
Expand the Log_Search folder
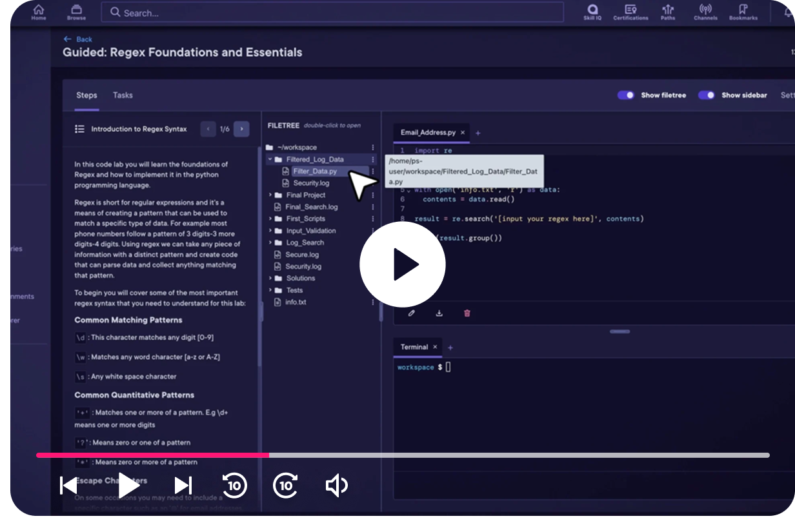coord(270,242)
